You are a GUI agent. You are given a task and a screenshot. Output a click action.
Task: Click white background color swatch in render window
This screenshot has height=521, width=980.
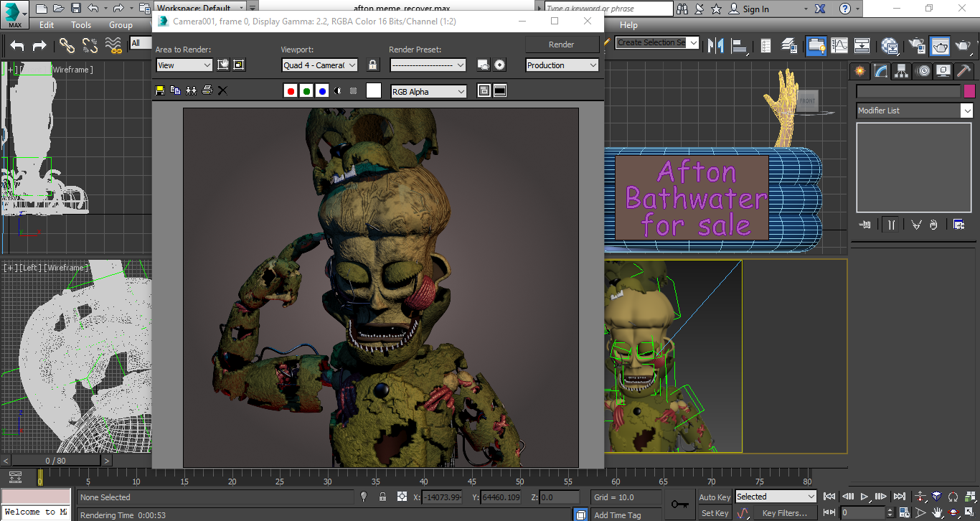[x=374, y=90]
